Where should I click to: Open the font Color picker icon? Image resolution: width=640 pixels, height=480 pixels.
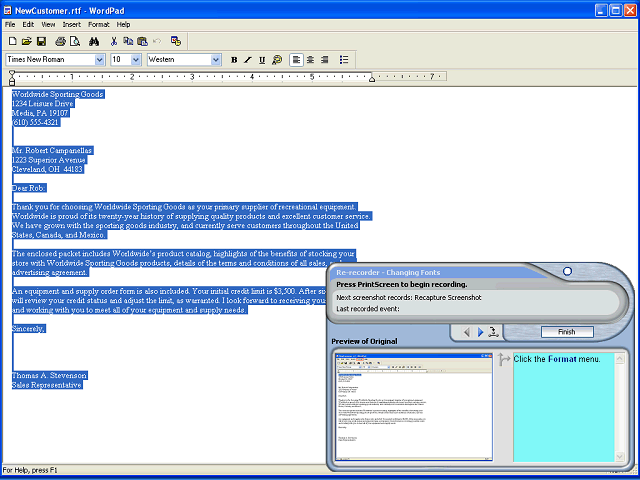tap(277, 60)
